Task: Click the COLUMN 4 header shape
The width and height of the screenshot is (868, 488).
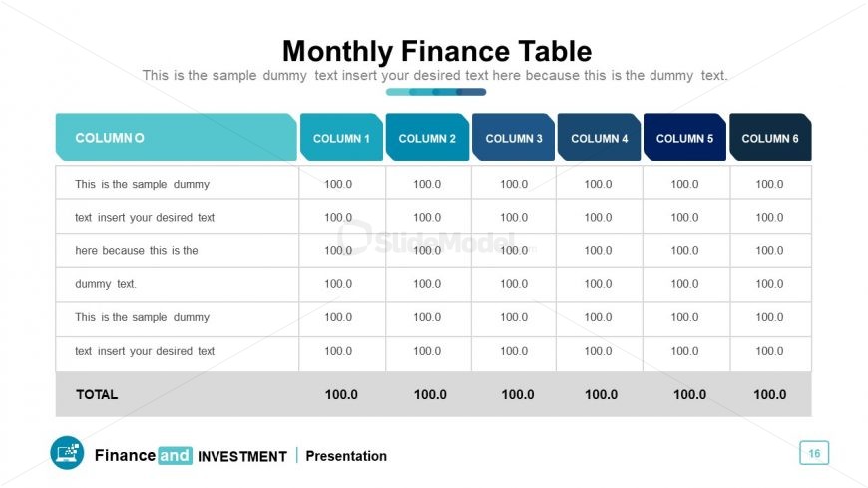Action: [x=599, y=138]
